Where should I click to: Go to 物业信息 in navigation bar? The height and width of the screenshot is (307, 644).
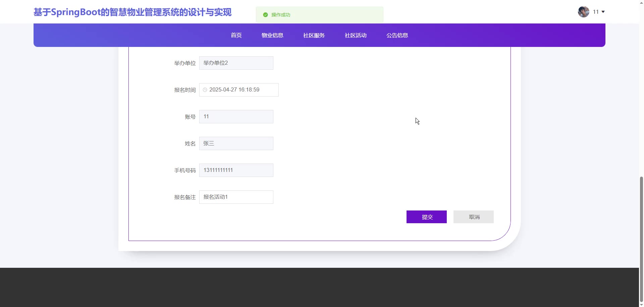pos(272,35)
